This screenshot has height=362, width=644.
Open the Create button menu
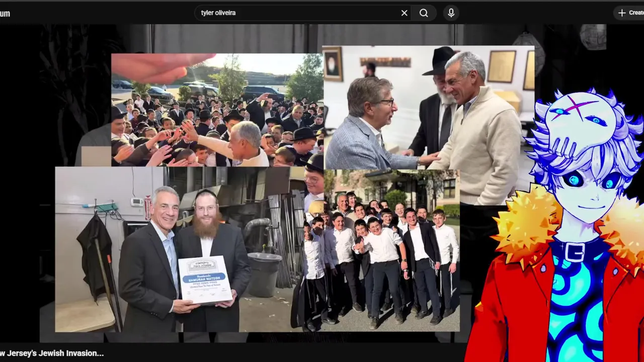[x=629, y=13]
